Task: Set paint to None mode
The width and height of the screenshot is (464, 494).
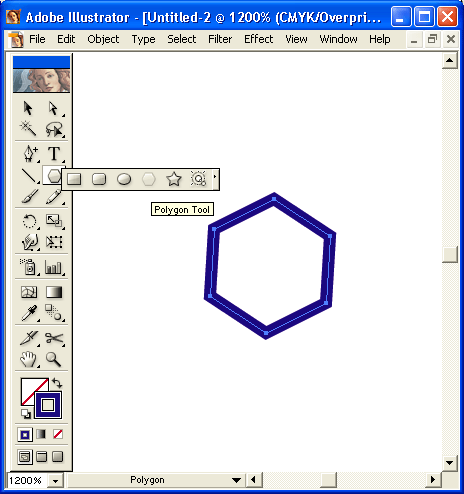Action: (x=58, y=434)
